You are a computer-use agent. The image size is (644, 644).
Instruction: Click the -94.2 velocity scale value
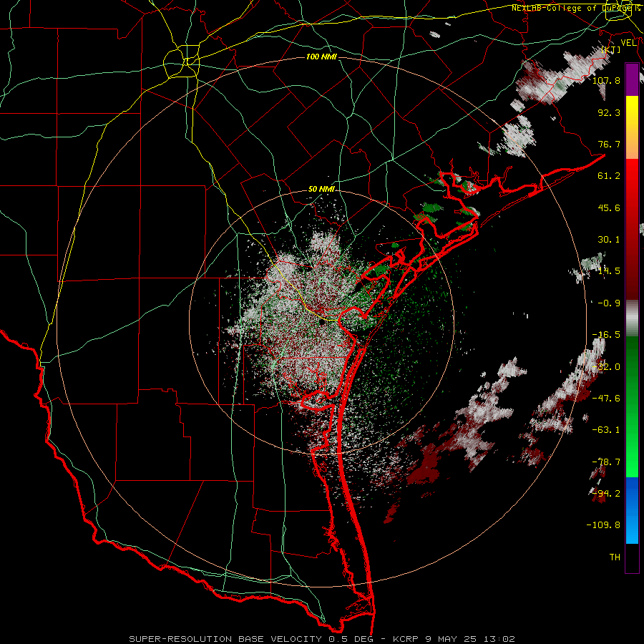point(606,494)
